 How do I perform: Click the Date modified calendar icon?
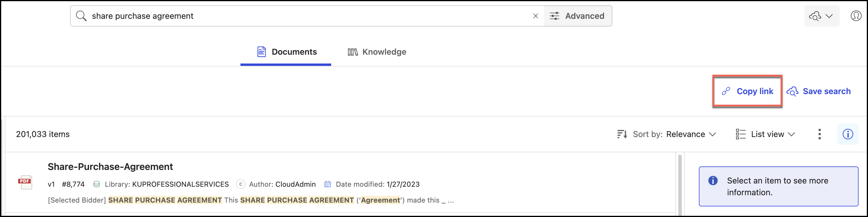pyautogui.click(x=327, y=184)
